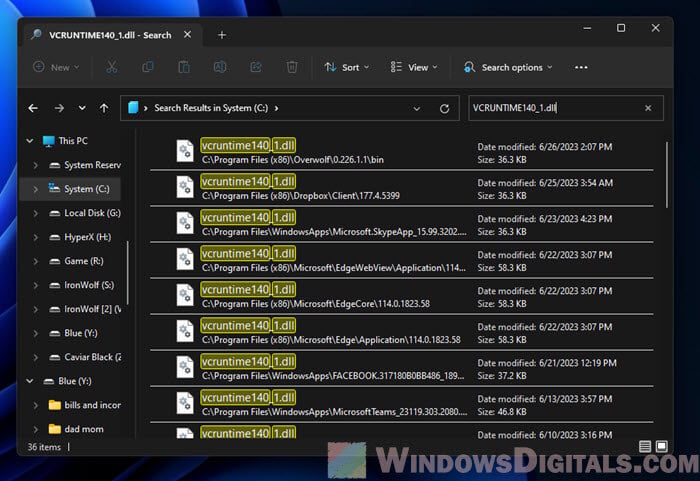Screen dimensions: 700x481
Task: Open the Search options dropdown
Action: tap(508, 67)
